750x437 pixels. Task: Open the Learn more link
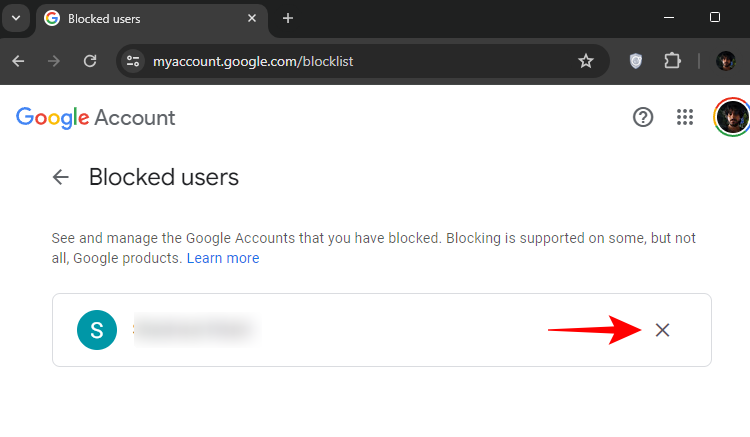(223, 258)
